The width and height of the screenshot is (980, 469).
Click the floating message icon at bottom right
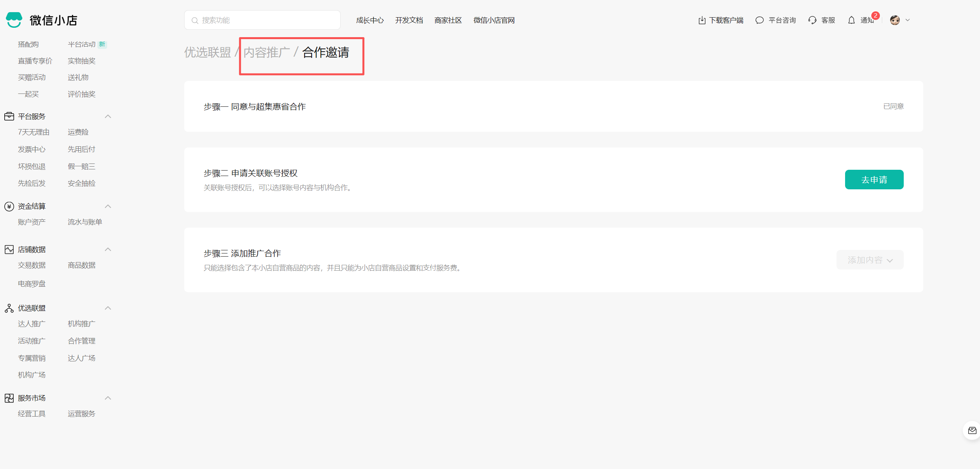click(972, 431)
